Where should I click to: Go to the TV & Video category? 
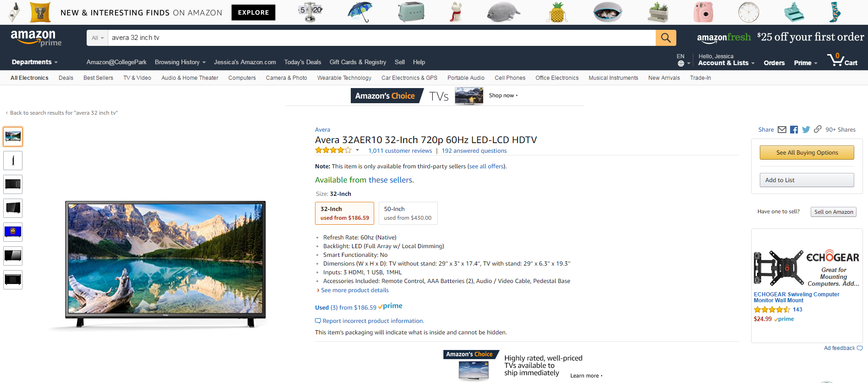tap(137, 78)
